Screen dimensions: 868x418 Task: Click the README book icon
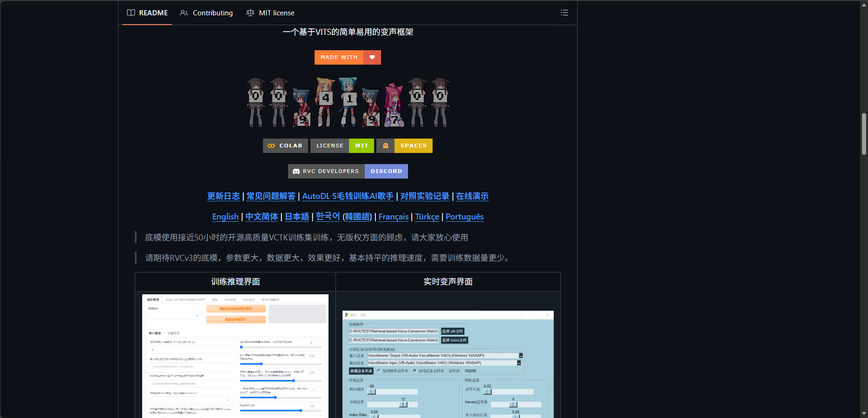[131, 13]
